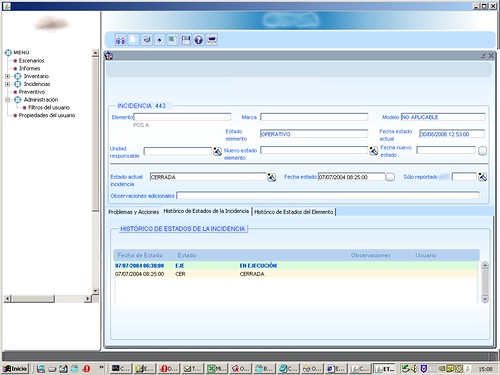Select Histórico de Estados de la Incidencia tab
Screen dimensions: 500x375
(206, 211)
